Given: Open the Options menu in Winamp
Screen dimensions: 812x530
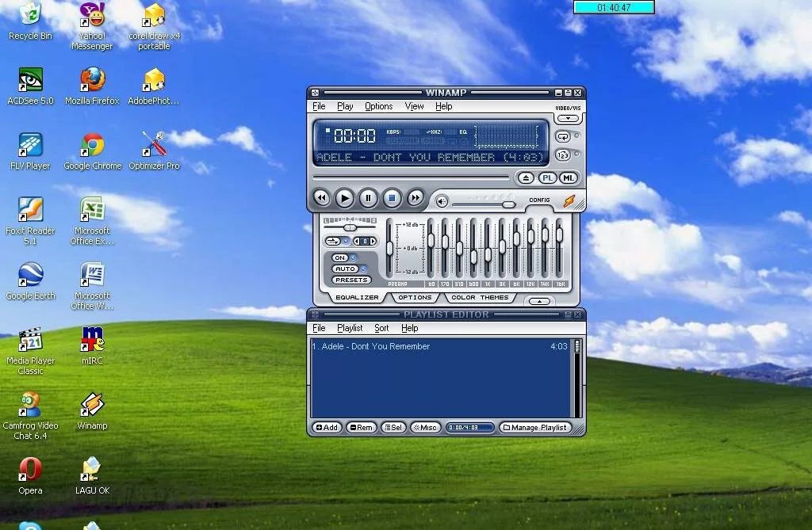Looking at the screenshot, I should click(x=378, y=106).
